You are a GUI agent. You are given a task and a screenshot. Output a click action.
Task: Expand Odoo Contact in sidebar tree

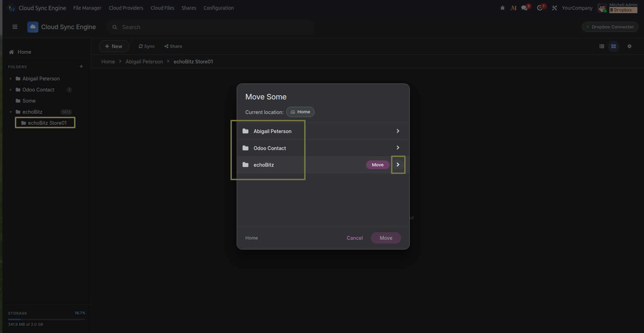(x=11, y=90)
